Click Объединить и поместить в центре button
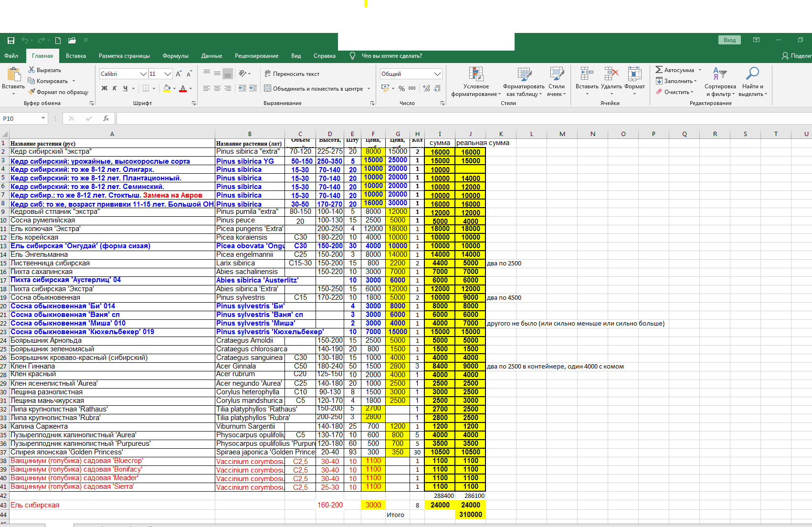This screenshot has width=812, height=527. pyautogui.click(x=314, y=89)
